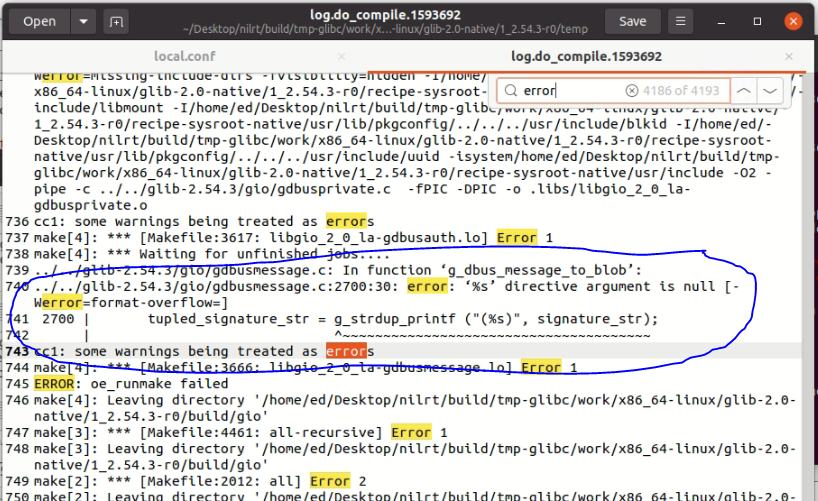
Task: Close the local.conf tab
Action: 341,56
